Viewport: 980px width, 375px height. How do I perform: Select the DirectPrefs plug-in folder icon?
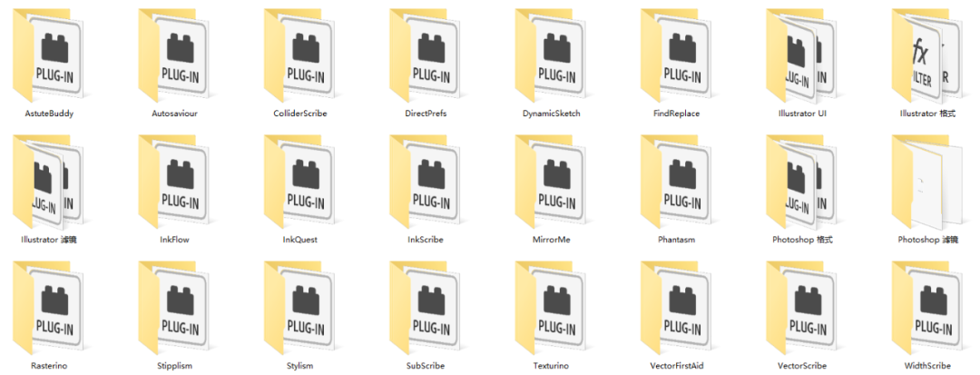[426, 55]
